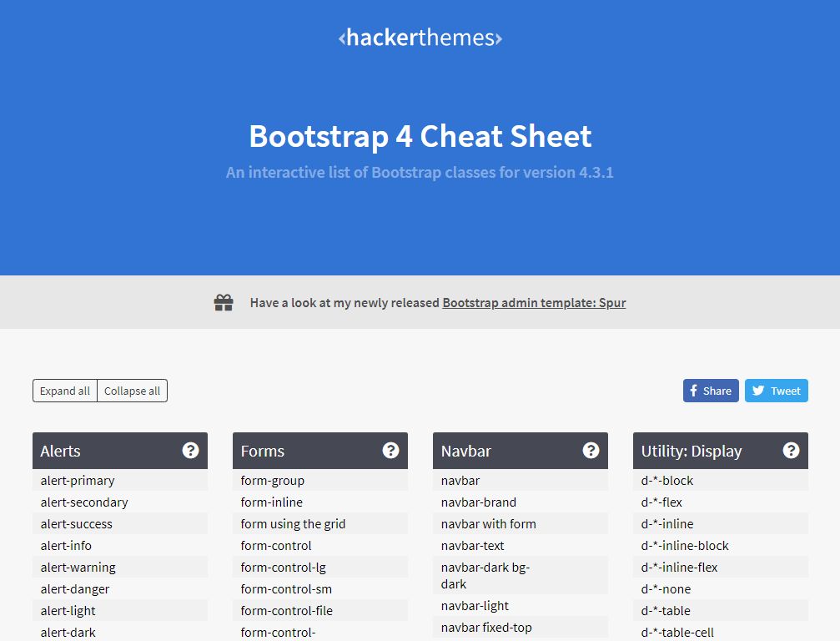The height and width of the screenshot is (641, 840).
Task: View the d-*-flex display class
Action: point(721,502)
